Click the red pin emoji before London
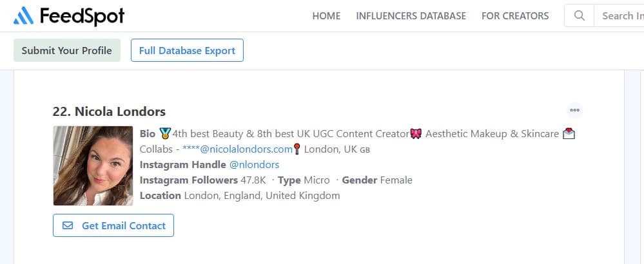 tap(297, 149)
